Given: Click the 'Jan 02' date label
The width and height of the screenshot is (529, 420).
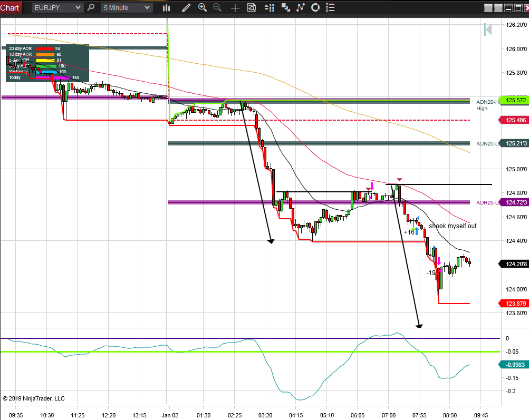Looking at the screenshot, I should pyautogui.click(x=170, y=415).
